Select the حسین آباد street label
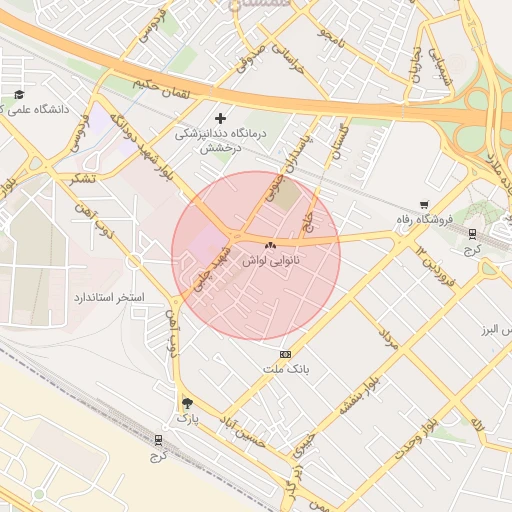The height and width of the screenshot is (512, 512). pyautogui.click(x=243, y=433)
